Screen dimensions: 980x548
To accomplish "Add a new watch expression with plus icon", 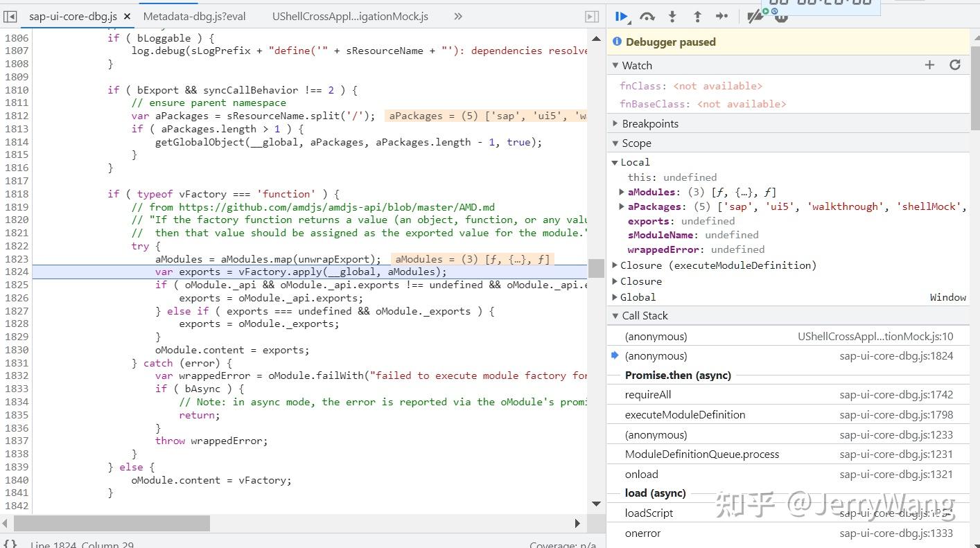I will pyautogui.click(x=929, y=64).
